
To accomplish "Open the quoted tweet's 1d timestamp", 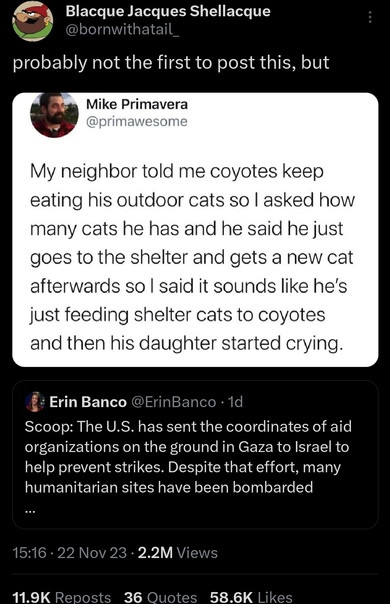I will click(x=235, y=402).
